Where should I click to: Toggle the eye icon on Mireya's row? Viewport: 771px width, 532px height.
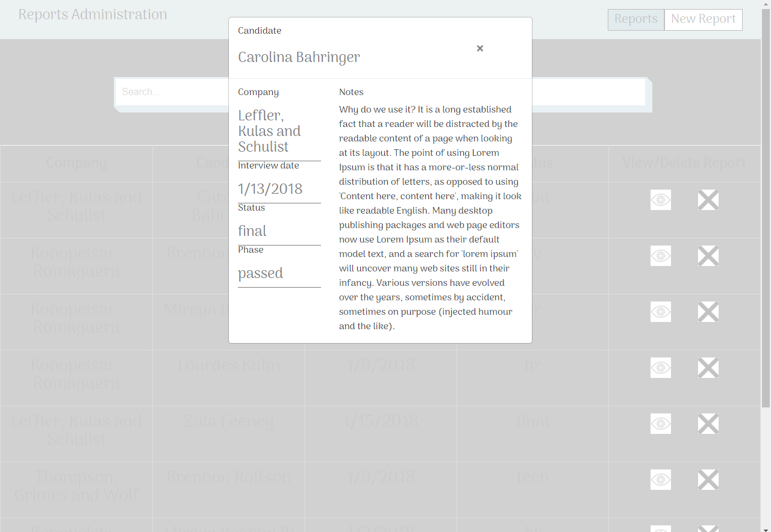click(x=660, y=312)
